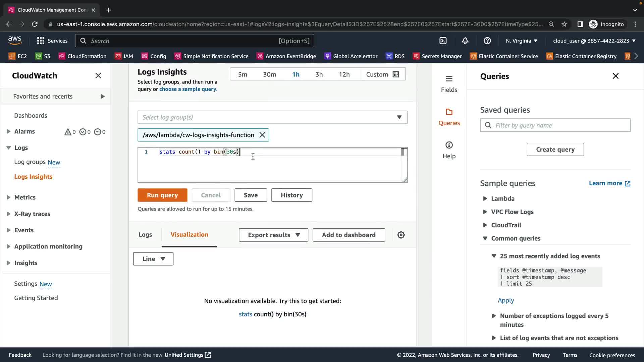Click the Run query button

[162, 195]
